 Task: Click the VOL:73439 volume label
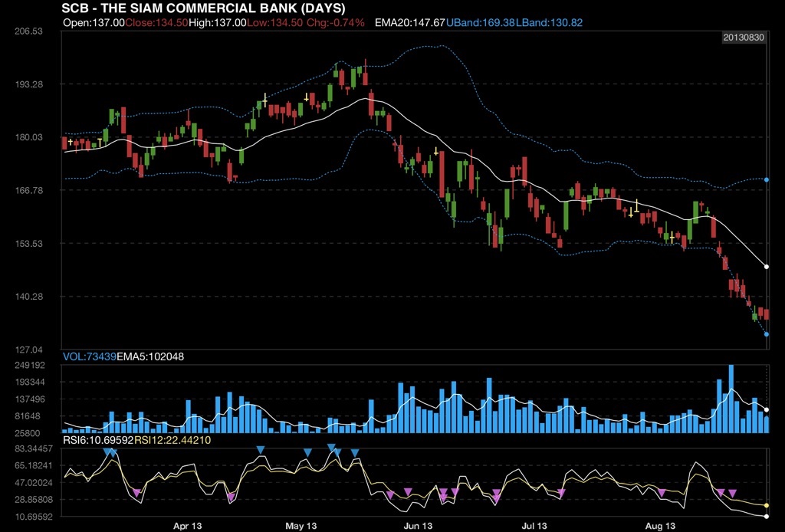90,356
